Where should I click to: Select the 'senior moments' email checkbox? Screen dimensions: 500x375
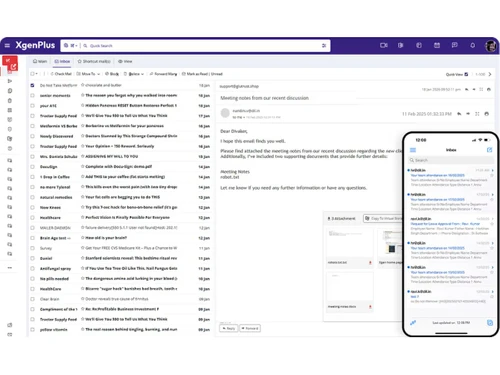click(32, 96)
